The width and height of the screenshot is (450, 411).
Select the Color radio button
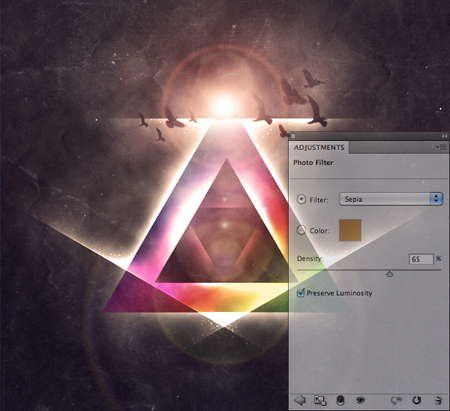[x=301, y=230]
